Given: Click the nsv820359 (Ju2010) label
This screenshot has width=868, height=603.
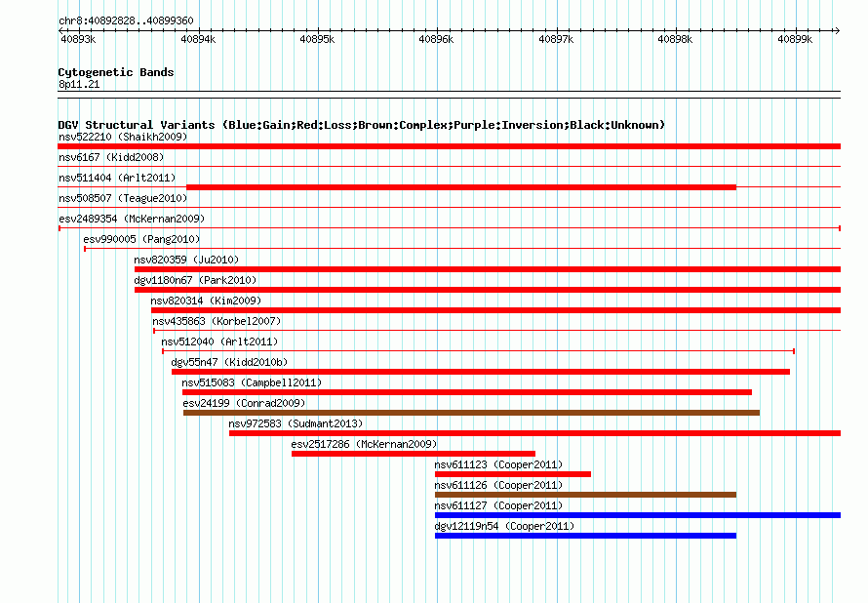Looking at the screenshot, I should pos(186,260).
